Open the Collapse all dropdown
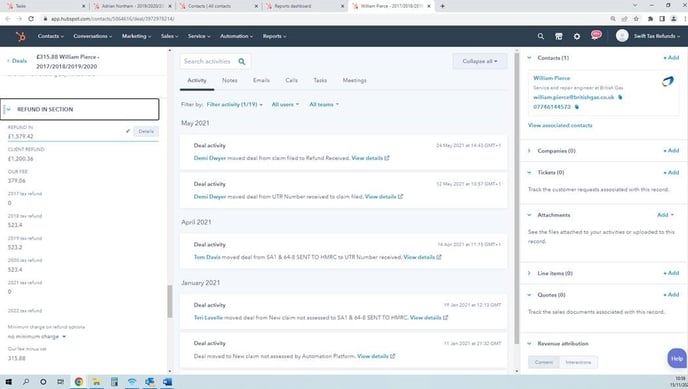The height and width of the screenshot is (389, 688). pyautogui.click(x=480, y=61)
